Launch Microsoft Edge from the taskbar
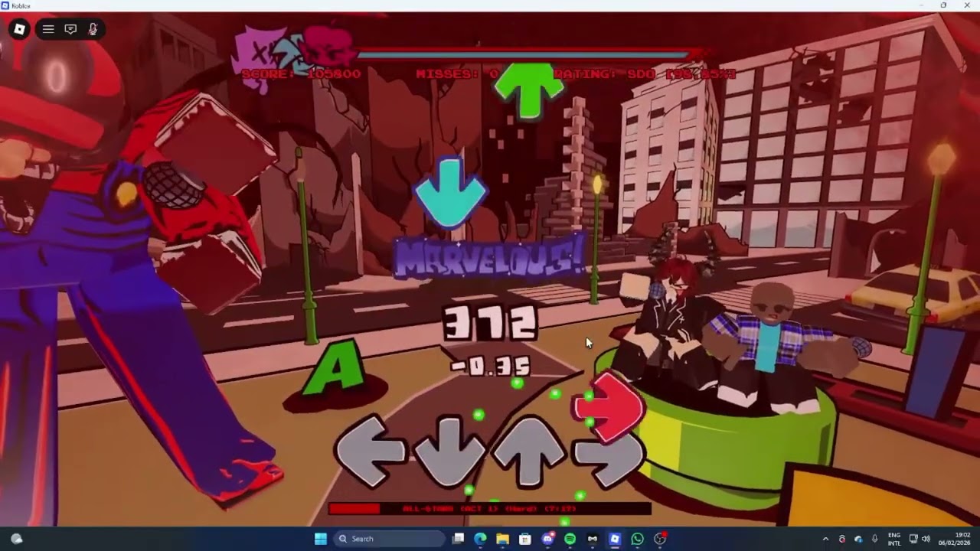The width and height of the screenshot is (980, 551). click(x=480, y=539)
